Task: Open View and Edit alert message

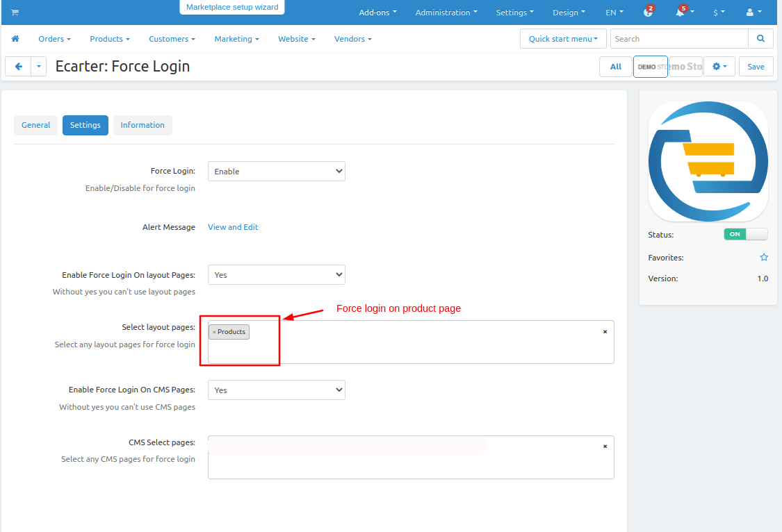Action: 233,227
